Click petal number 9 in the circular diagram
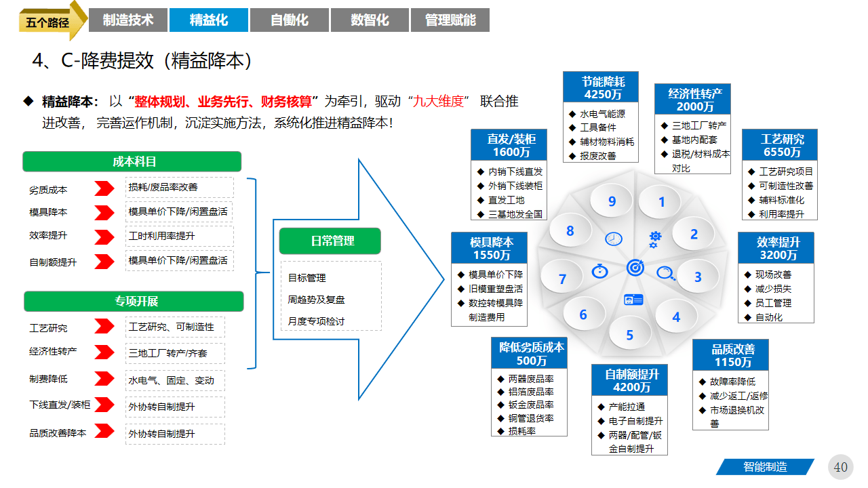The image size is (868, 488). 610,201
